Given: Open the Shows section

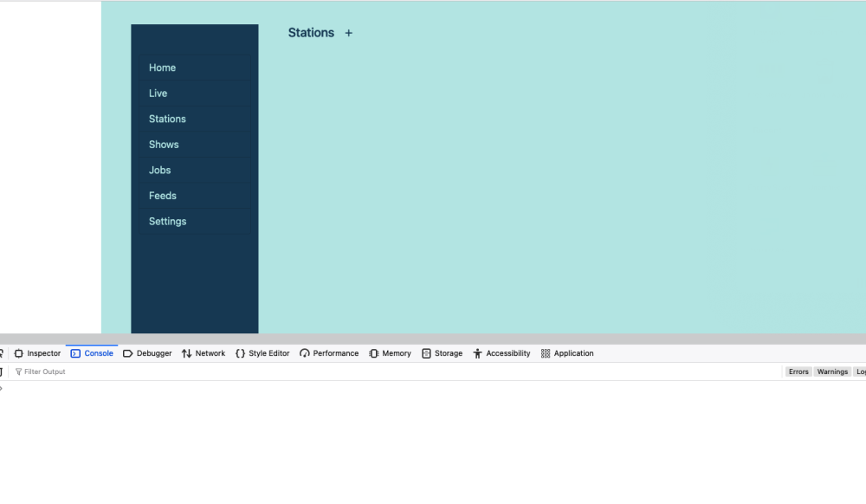Looking at the screenshot, I should (x=194, y=145).
